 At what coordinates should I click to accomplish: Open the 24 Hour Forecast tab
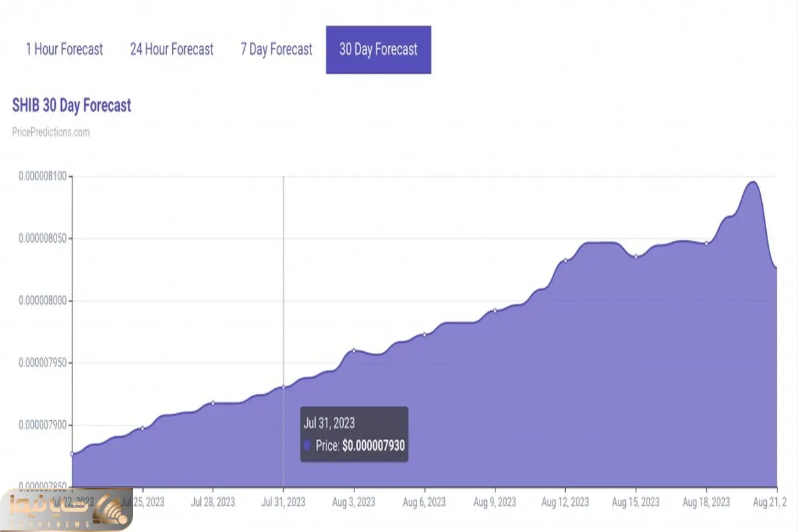pyautogui.click(x=172, y=49)
